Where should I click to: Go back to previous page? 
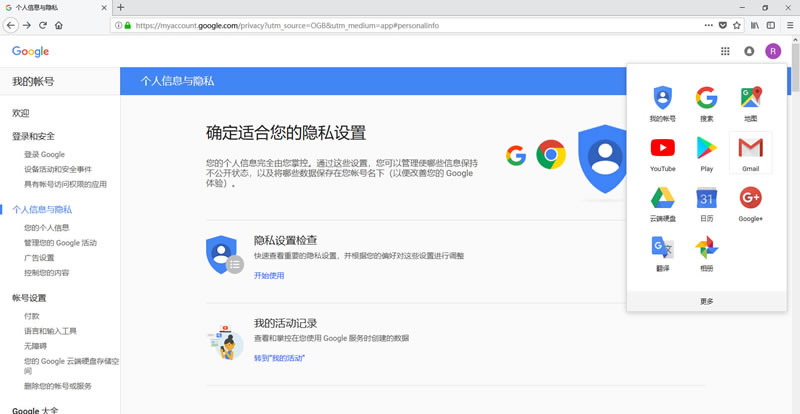(11, 25)
